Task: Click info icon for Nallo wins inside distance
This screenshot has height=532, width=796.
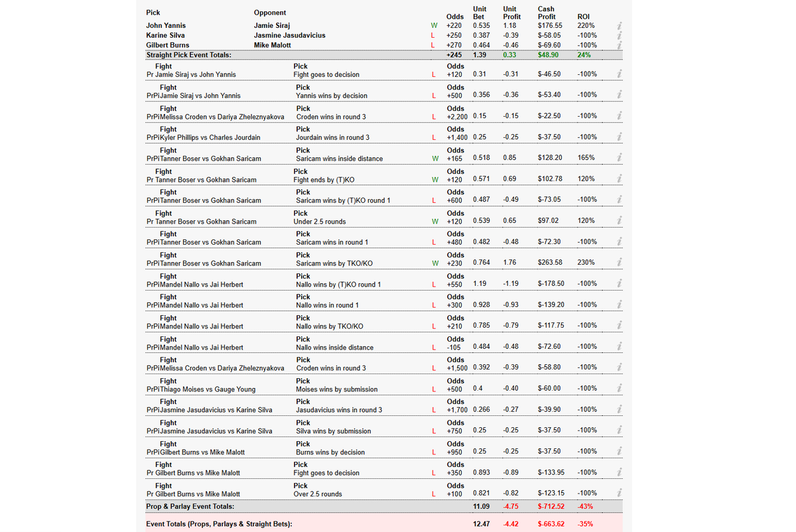Action: click(x=618, y=348)
